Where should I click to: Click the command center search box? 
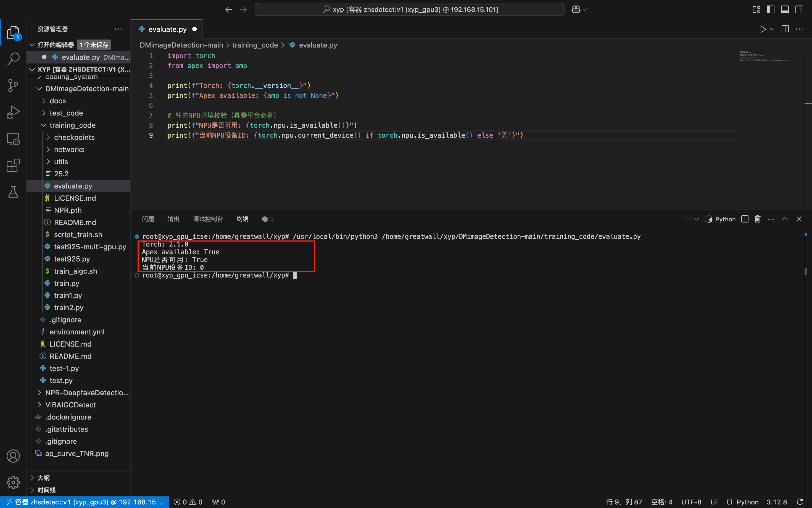(409, 9)
